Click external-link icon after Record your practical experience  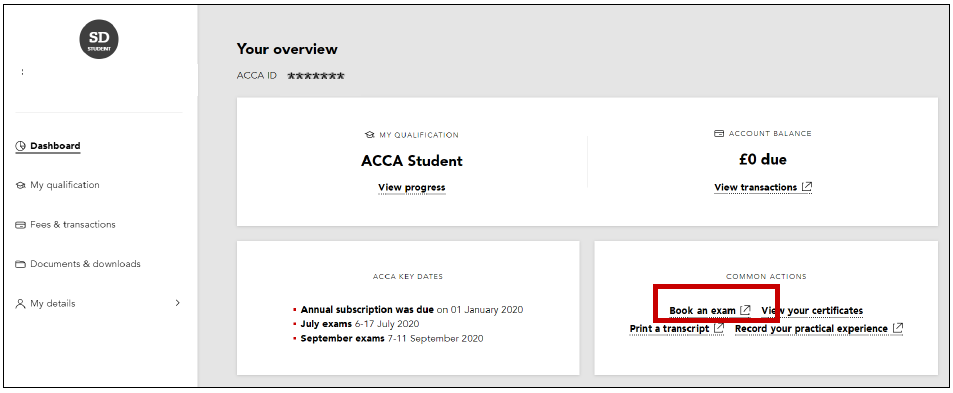click(898, 328)
